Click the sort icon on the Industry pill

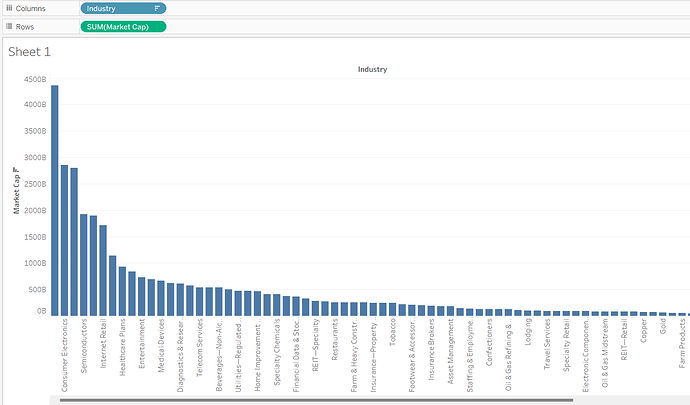(x=156, y=8)
